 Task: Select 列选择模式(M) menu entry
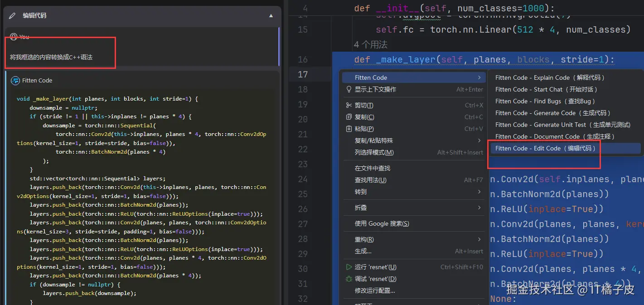pos(414,152)
